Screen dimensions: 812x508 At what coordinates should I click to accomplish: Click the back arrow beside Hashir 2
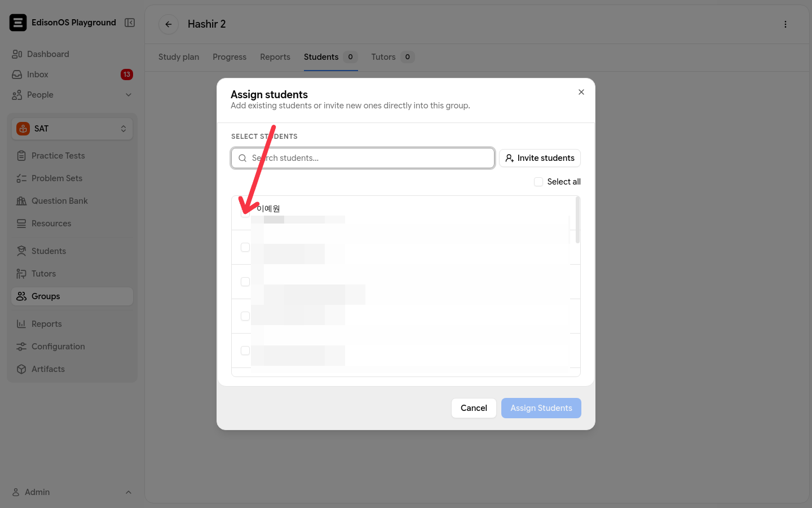[169, 24]
